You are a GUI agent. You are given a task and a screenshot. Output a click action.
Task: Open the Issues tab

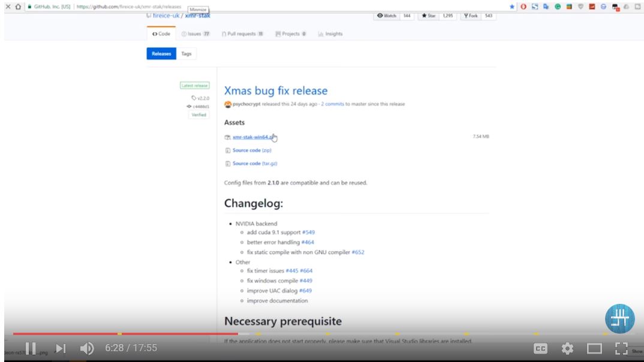click(x=195, y=34)
